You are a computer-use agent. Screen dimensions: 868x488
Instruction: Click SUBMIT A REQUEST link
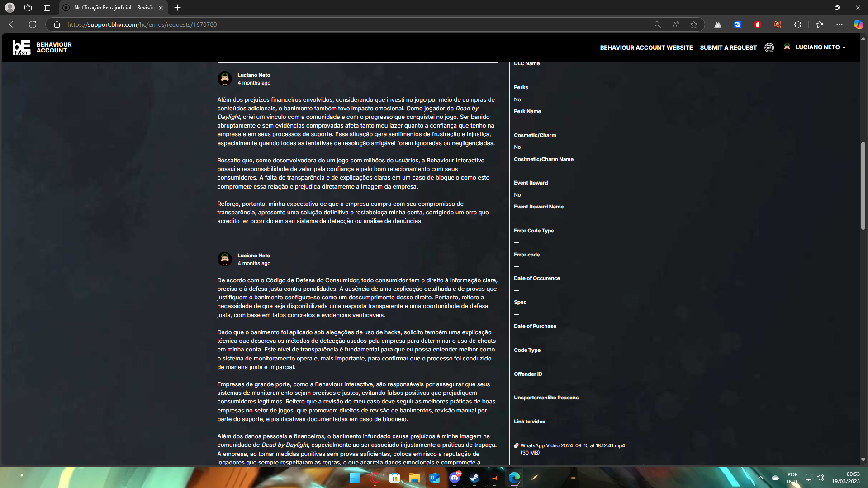click(728, 47)
